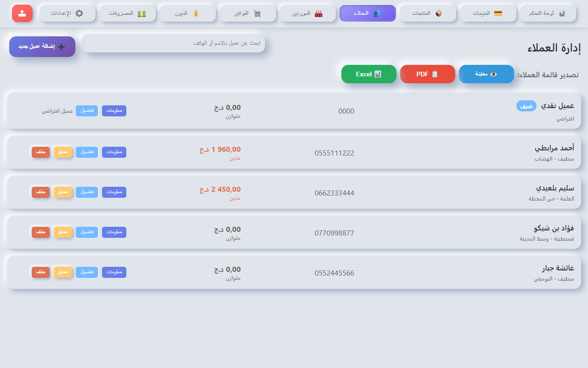Click the customer search field
This screenshot has width=588, height=368.
point(173,43)
